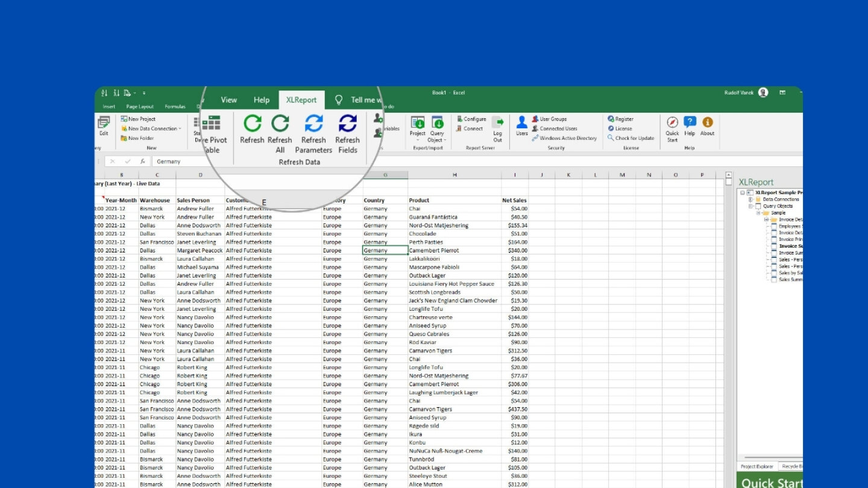The image size is (868, 488).
Task: Click Windows Active Directory option
Action: (564, 138)
